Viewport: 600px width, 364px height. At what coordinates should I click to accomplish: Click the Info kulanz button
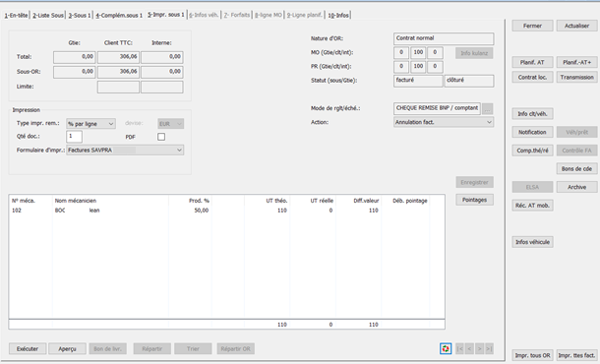474,53
